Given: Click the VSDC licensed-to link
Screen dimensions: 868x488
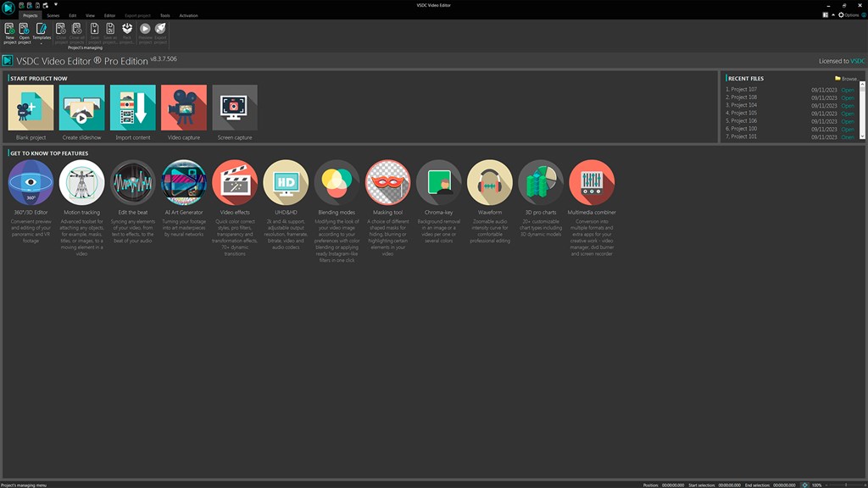Looking at the screenshot, I should 858,61.
